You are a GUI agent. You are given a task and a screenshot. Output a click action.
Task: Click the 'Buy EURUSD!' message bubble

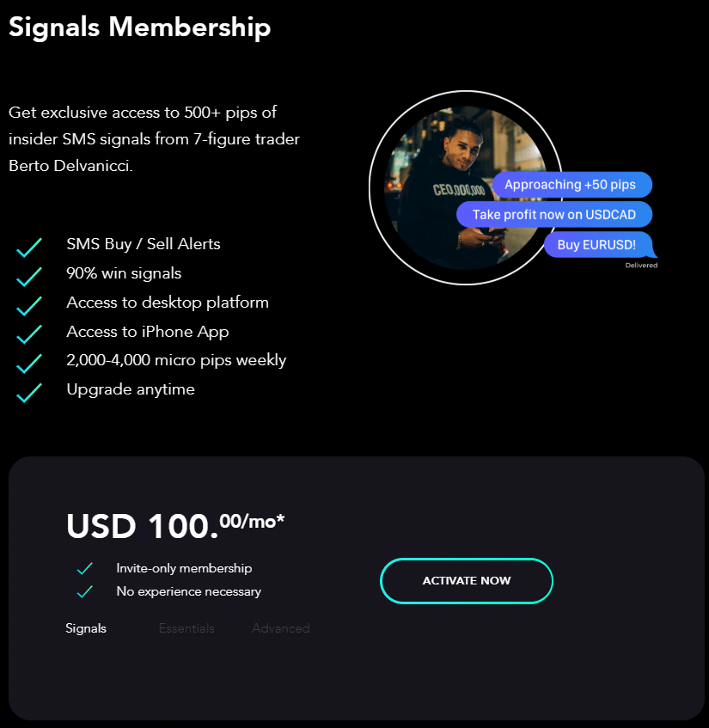click(599, 245)
